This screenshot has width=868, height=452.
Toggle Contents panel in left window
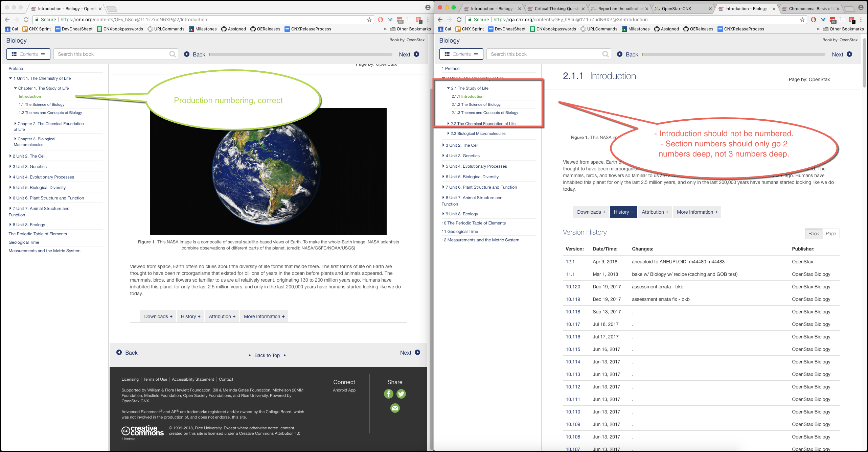(28, 54)
